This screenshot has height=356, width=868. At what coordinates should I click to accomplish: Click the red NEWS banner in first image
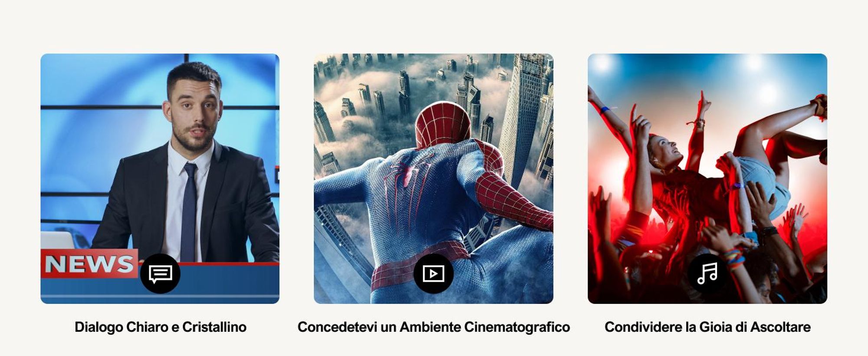[x=90, y=264]
